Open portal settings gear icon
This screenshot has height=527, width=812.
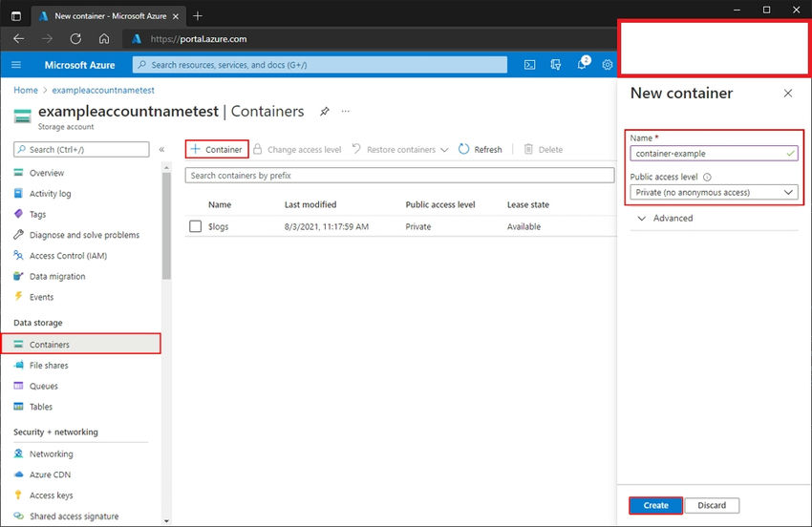pos(607,65)
